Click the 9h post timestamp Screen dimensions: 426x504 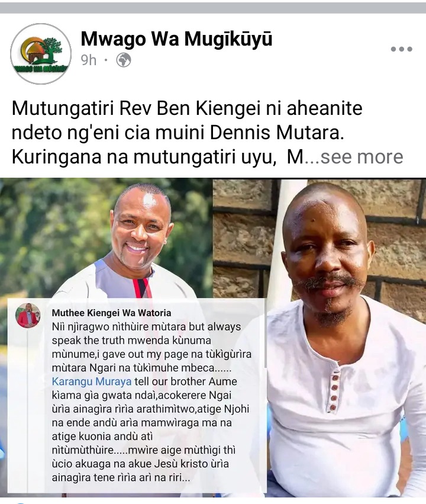coord(88,60)
